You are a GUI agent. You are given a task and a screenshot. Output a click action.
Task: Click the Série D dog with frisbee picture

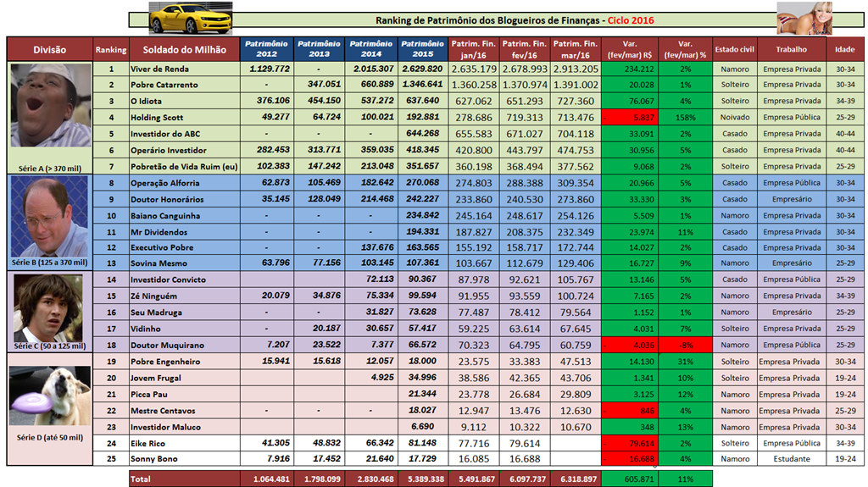(x=49, y=396)
